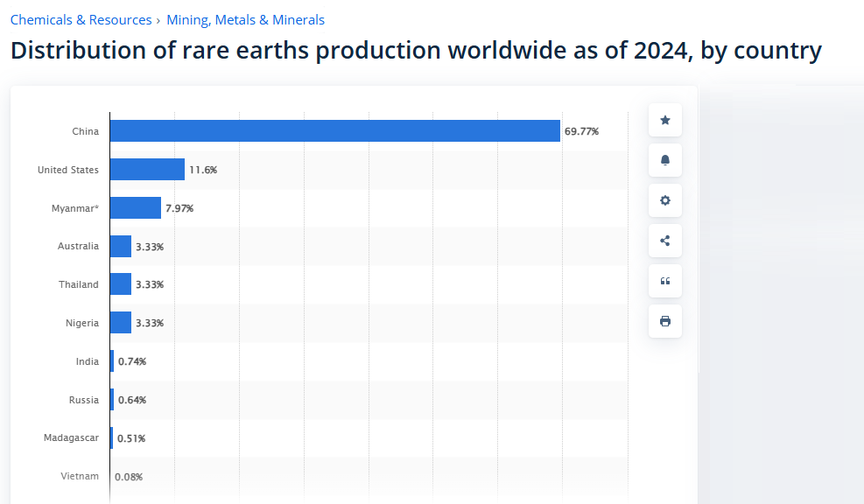Click the Vietnam 0.08% value label
The width and height of the screenshot is (864, 504).
point(129,477)
